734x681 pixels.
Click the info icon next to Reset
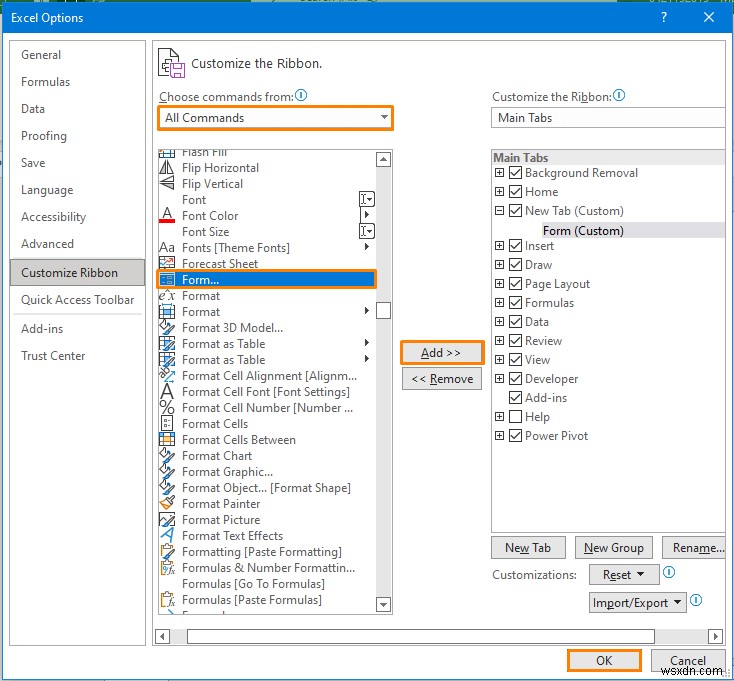[x=669, y=572]
